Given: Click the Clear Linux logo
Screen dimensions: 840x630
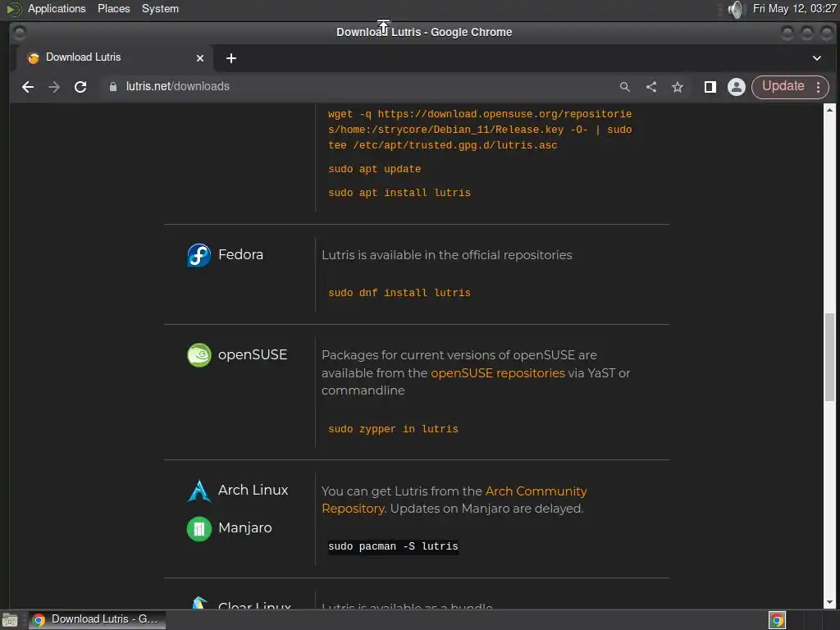Looking at the screenshot, I should (x=199, y=603).
